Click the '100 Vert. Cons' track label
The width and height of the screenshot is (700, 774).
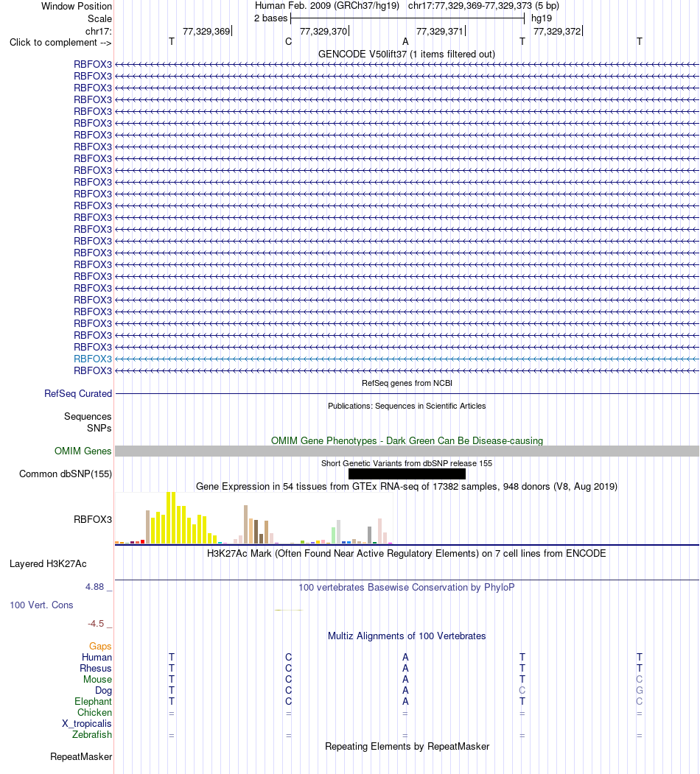[x=41, y=605]
